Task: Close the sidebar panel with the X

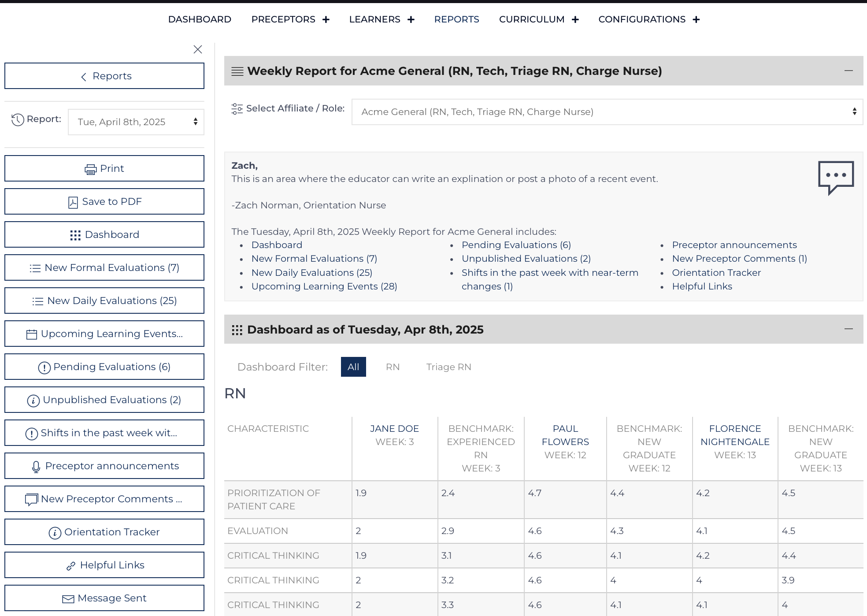Action: coord(197,49)
